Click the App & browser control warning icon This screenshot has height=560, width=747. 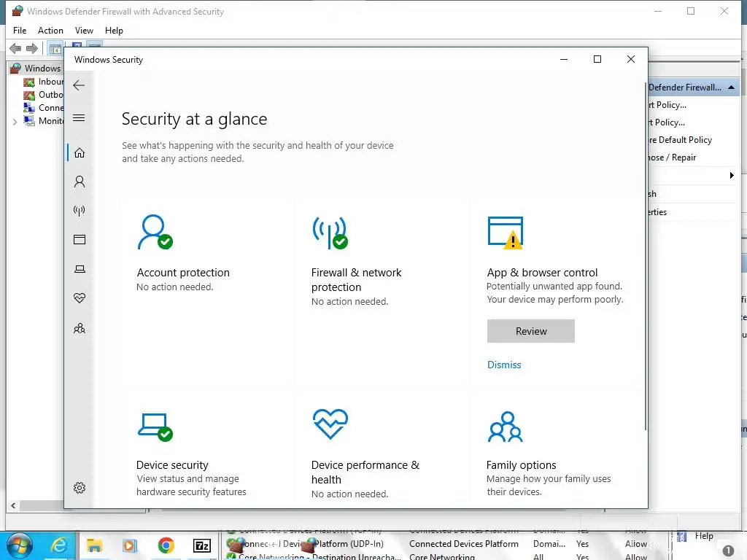[506, 233]
